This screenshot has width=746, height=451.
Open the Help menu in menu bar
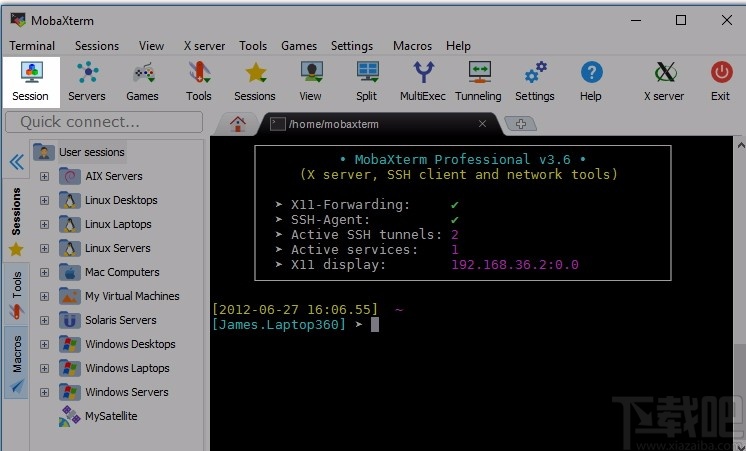(458, 46)
